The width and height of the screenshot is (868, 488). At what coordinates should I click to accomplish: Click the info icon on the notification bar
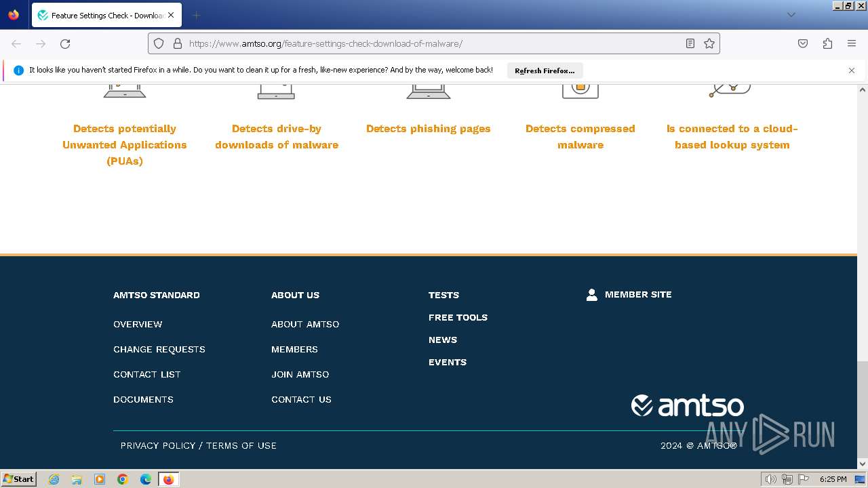point(18,70)
